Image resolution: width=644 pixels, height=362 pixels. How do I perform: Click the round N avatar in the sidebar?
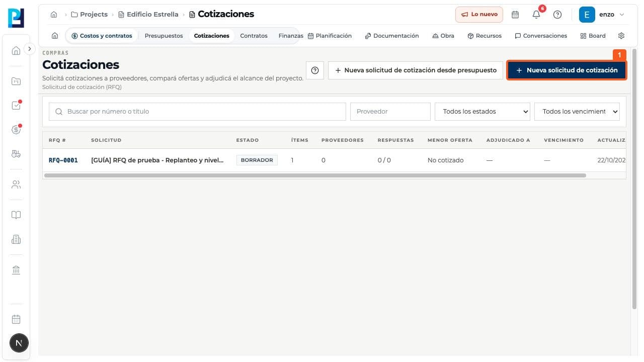(x=19, y=343)
